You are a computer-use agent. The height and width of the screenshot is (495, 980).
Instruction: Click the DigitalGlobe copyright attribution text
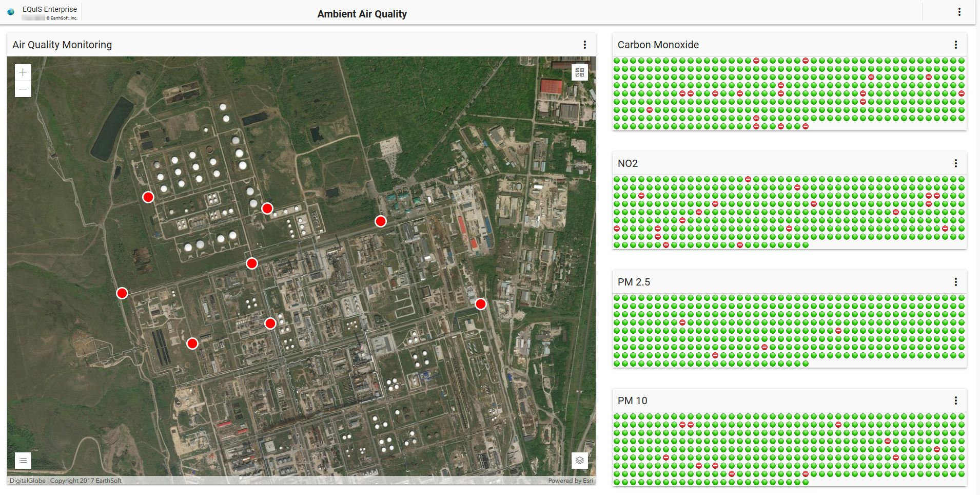pyautogui.click(x=66, y=481)
